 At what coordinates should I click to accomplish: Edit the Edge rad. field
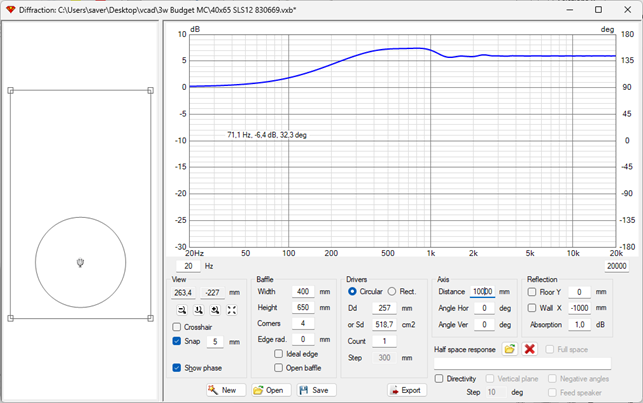(303, 339)
